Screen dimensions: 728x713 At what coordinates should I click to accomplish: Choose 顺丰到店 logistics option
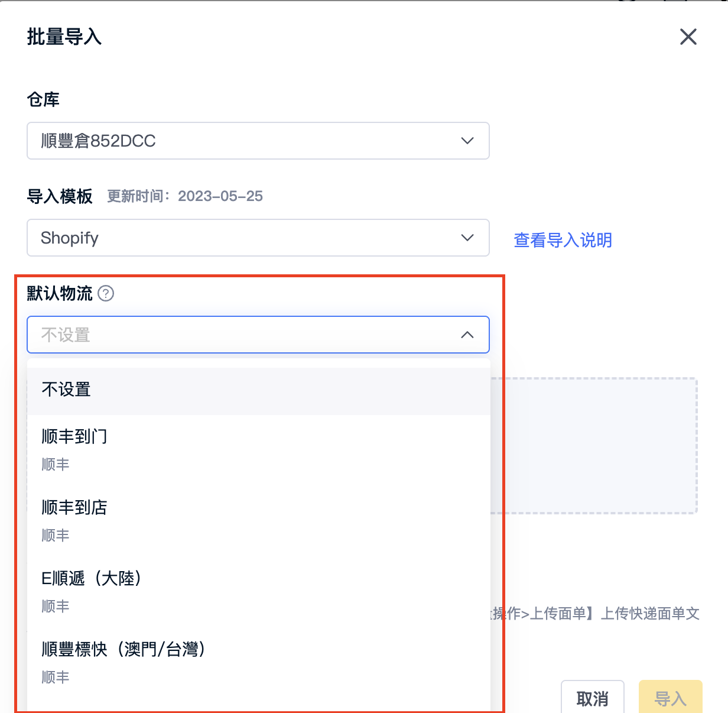tap(259, 521)
